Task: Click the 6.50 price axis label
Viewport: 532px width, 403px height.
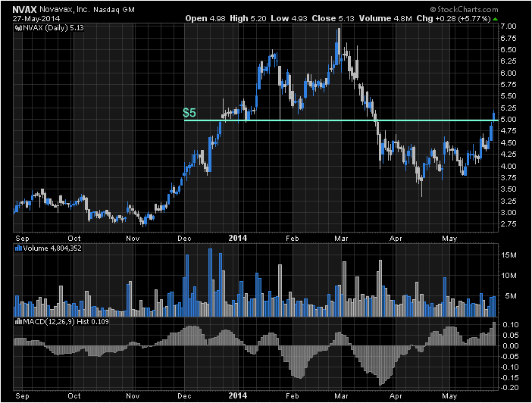Action: pos(509,50)
